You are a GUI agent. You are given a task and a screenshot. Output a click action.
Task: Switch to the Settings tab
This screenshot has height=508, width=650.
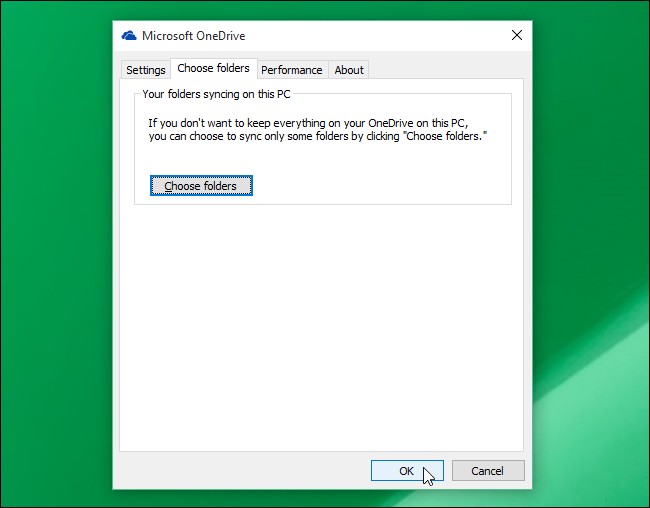coord(146,70)
